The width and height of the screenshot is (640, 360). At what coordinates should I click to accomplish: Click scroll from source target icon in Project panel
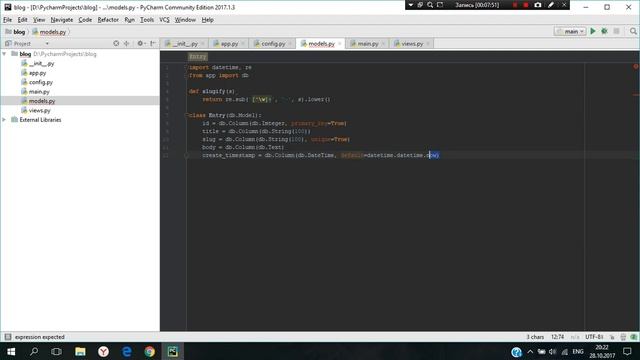click(116, 43)
